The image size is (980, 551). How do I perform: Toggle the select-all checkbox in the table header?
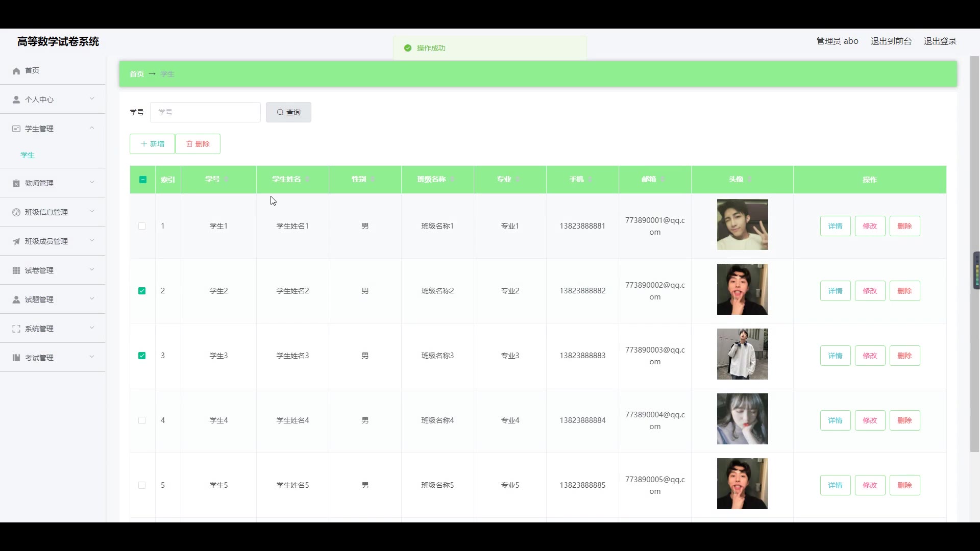pos(142,180)
